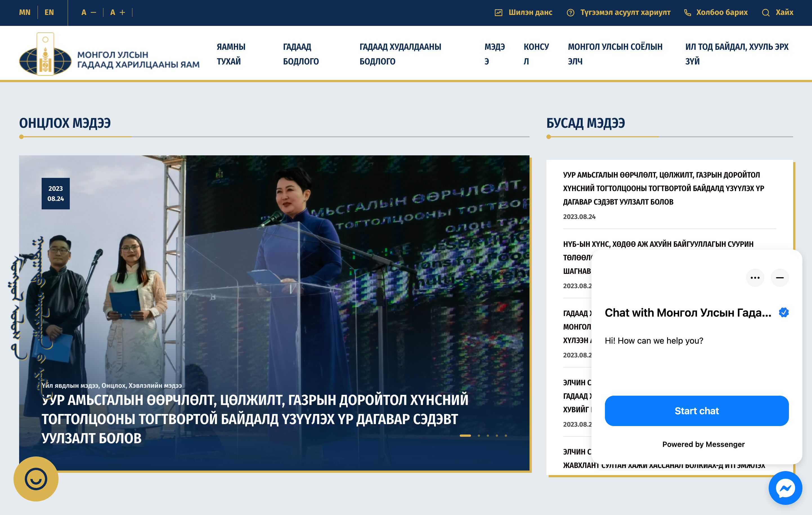Switch site language to MN
Viewport: 812px width, 515px height.
pyautogui.click(x=24, y=12)
